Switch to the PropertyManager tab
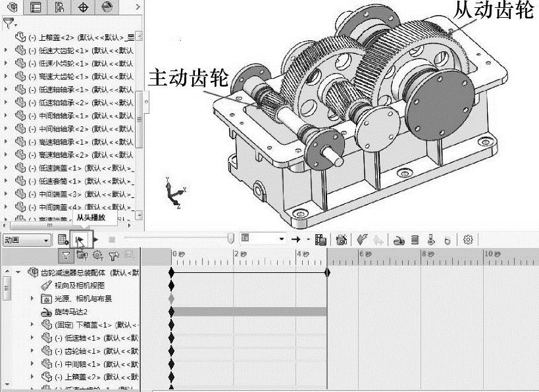539x392 pixels. 36,7
